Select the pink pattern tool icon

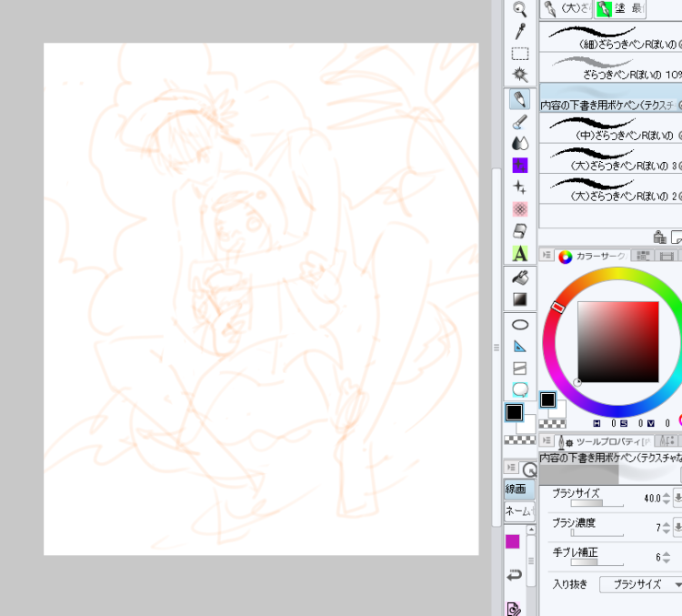click(x=520, y=209)
